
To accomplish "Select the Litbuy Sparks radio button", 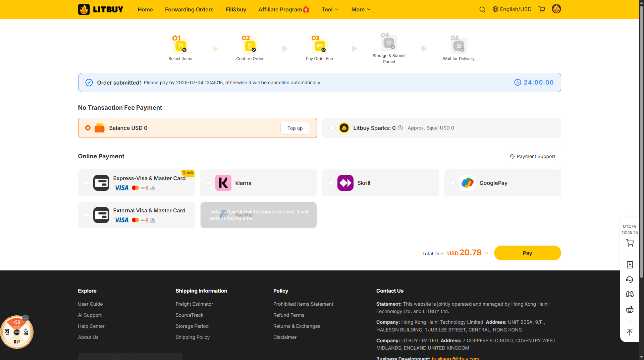I will tap(332, 128).
